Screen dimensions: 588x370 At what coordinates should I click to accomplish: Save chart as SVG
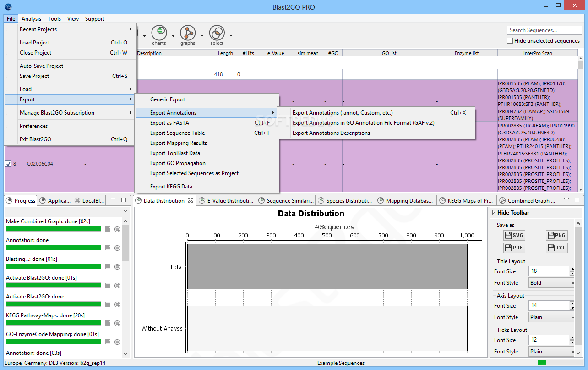click(x=514, y=236)
